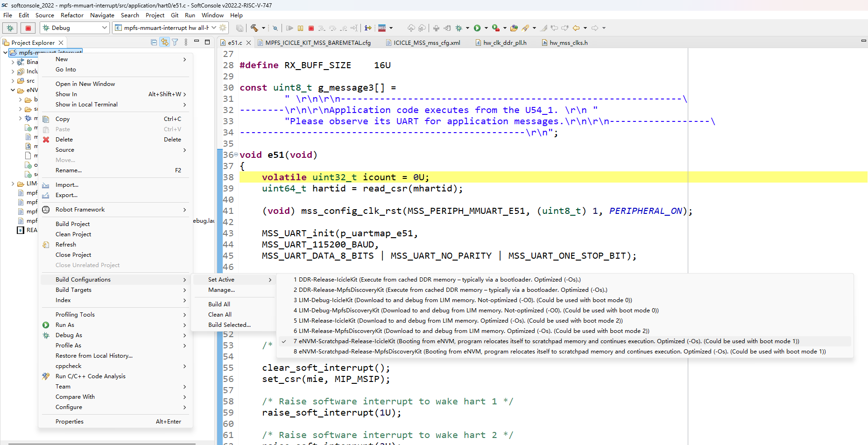Collapse the eNVM folder tree node
This screenshot has width=868, height=445.
tap(13, 90)
